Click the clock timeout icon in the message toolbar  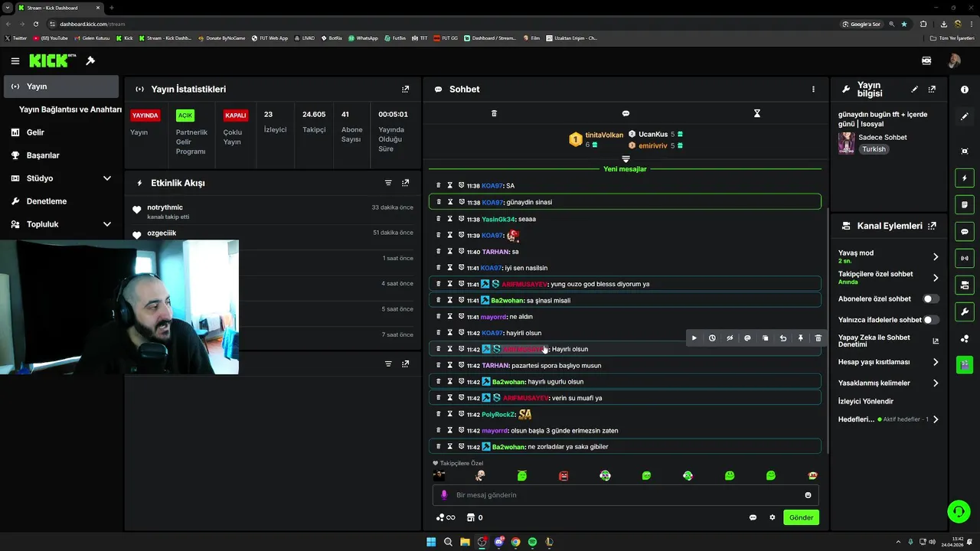coord(712,338)
